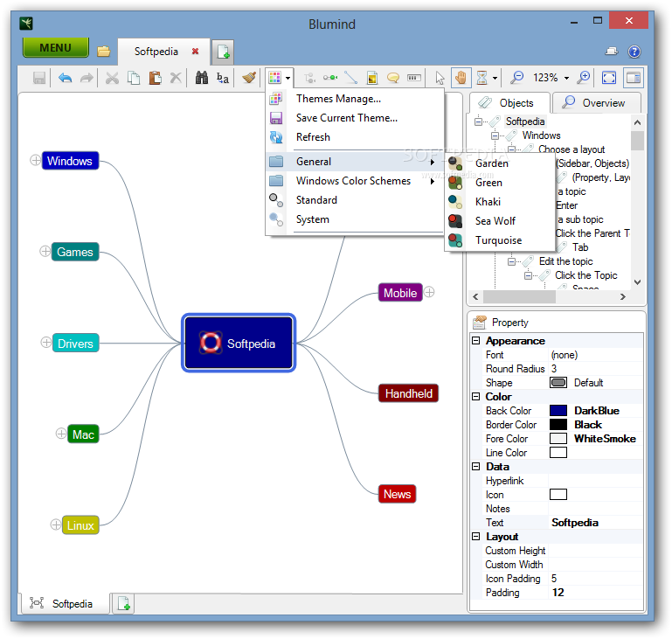Click the Undo arrow icon
This screenshot has height=639, width=672.
(66, 78)
